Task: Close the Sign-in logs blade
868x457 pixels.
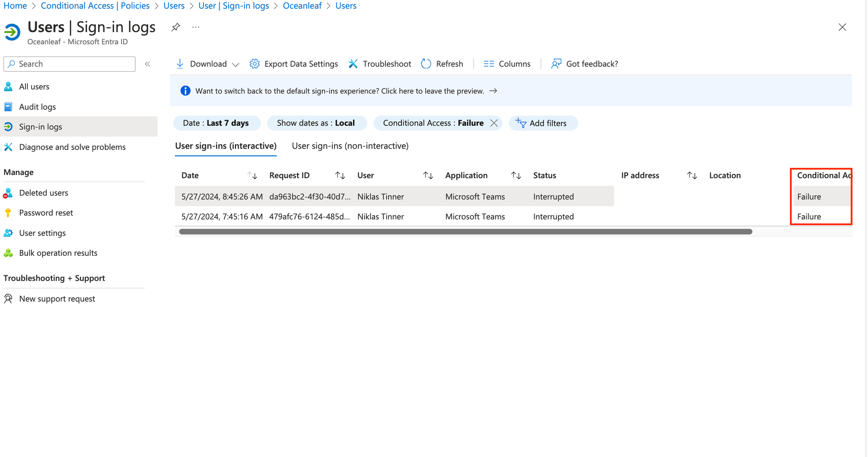Action: 842,27
